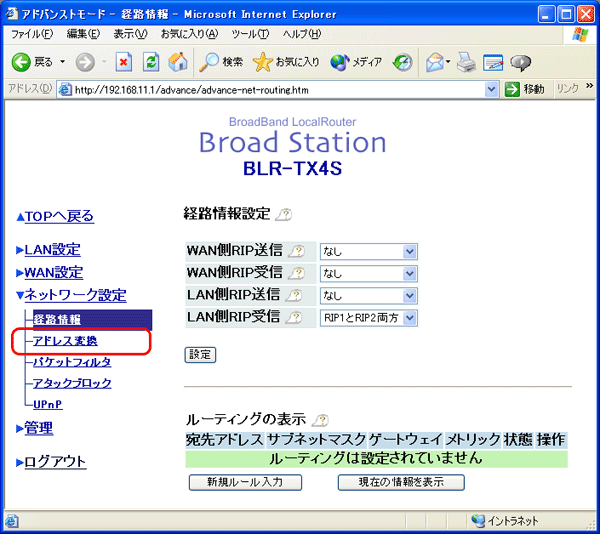Select the 経路情報 submenu item
Viewport: 600px width, 534px height.
[x=92, y=319]
